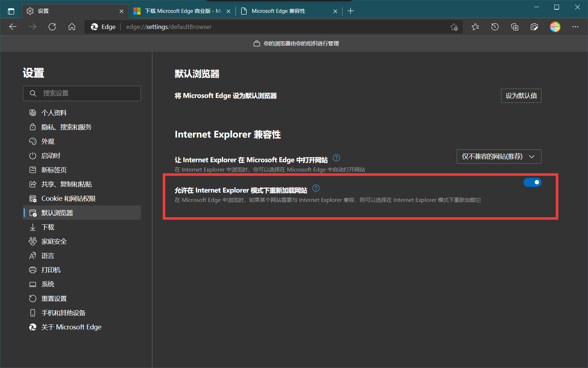Viewport: 588px width, 368px height.
Task: Open a new tab with plus button
Action: tap(351, 11)
